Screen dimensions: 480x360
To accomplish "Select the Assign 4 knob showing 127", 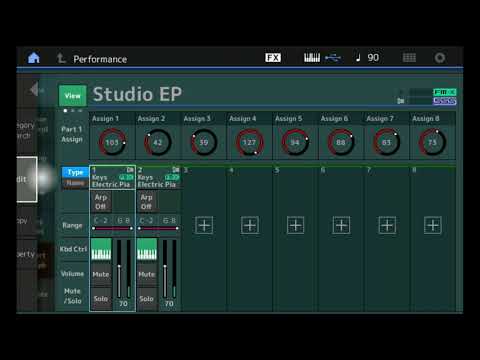I will 249,142.
